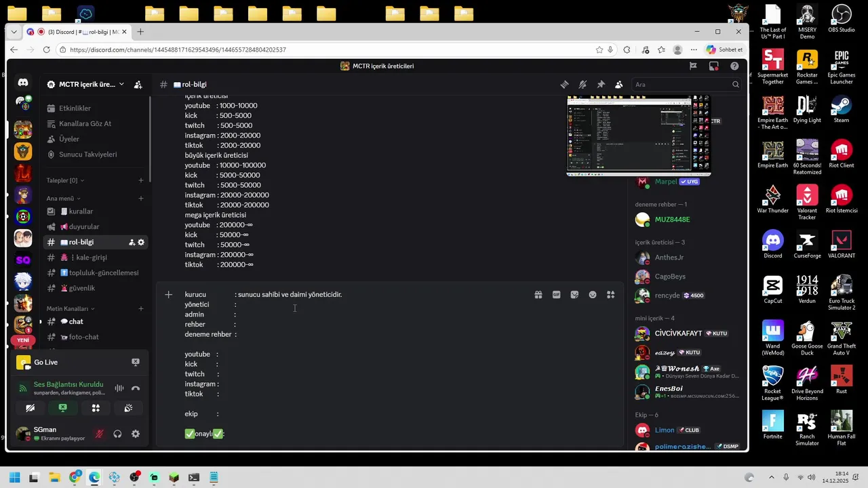
Task: Open rol-bilgi channel settings gear
Action: (x=141, y=243)
